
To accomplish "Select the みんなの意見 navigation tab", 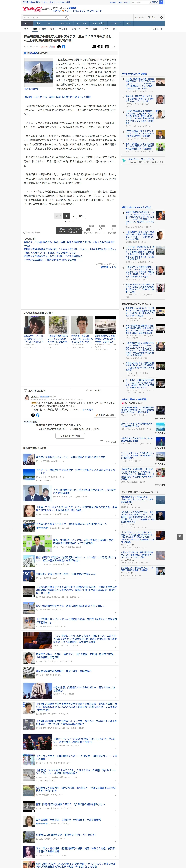I will click(99, 24).
